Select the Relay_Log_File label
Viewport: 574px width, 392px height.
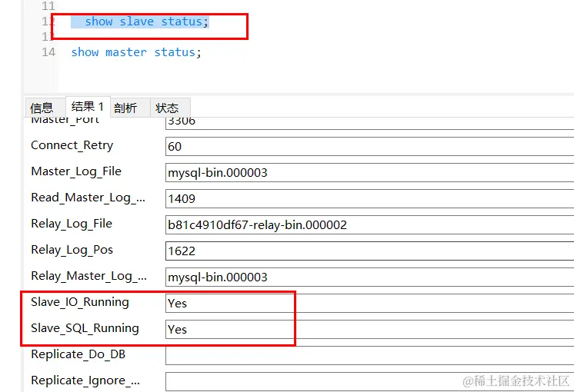point(72,224)
